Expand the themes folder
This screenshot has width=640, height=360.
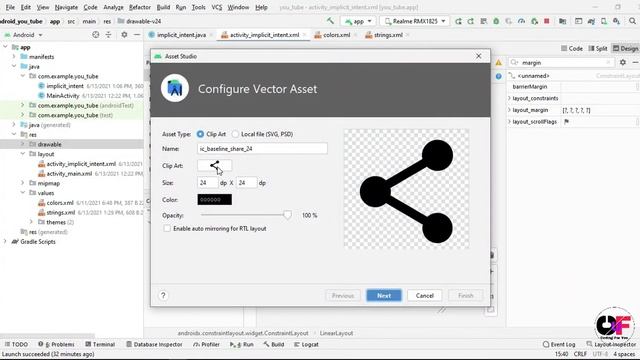click(x=31, y=222)
